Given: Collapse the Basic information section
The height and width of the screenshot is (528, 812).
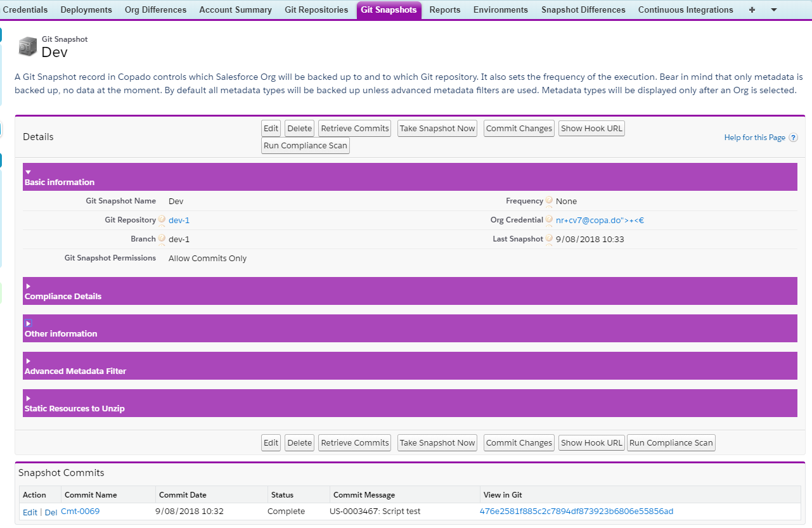Looking at the screenshot, I should [x=28, y=172].
